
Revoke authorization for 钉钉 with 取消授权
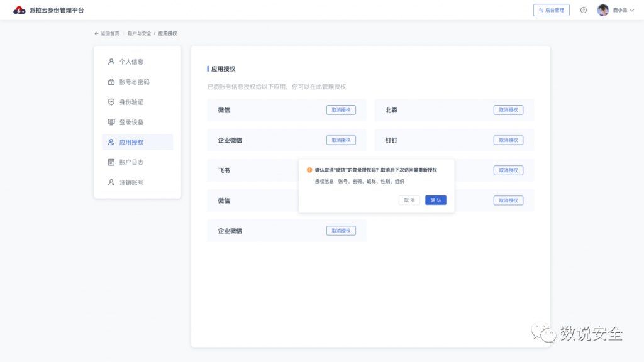[508, 140]
